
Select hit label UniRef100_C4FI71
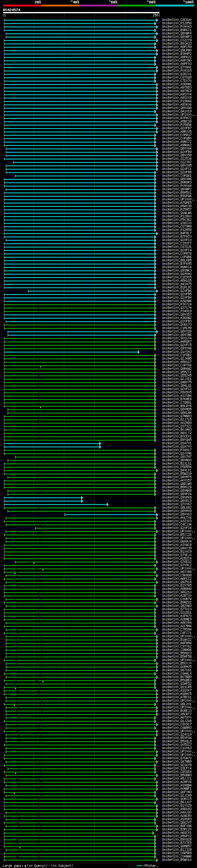pos(176,633)
